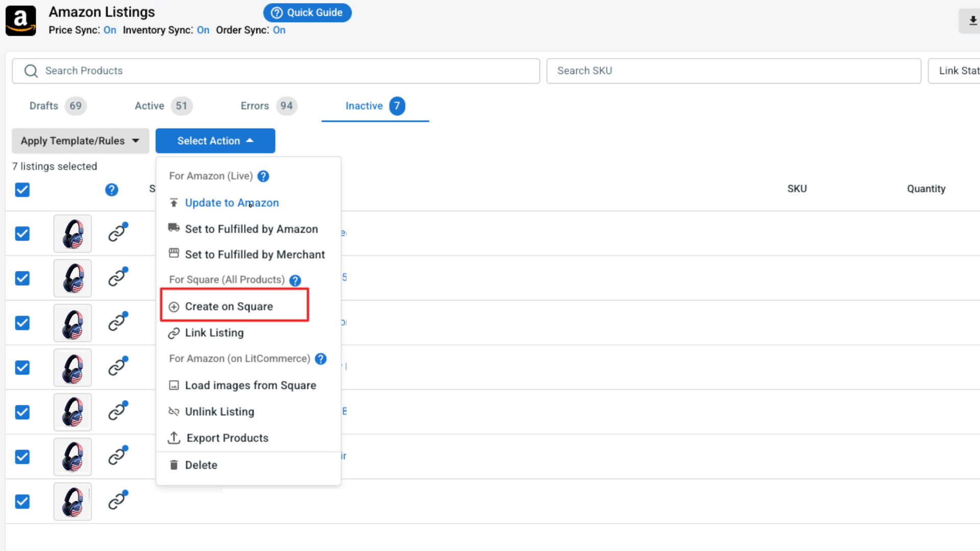Focus the Search SKU field
The height and width of the screenshot is (551, 980).
pyautogui.click(x=734, y=71)
